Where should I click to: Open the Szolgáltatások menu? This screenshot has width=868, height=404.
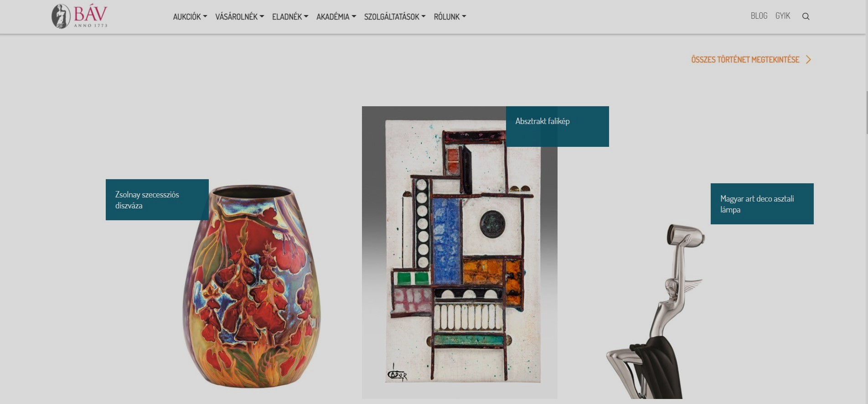coord(395,16)
